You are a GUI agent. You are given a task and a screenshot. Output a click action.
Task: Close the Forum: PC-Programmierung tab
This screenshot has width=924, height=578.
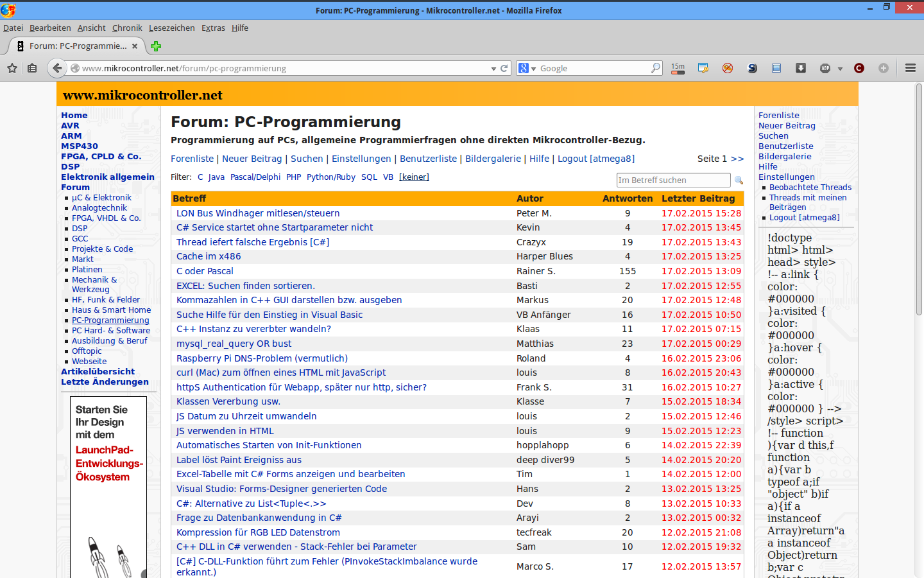click(135, 46)
